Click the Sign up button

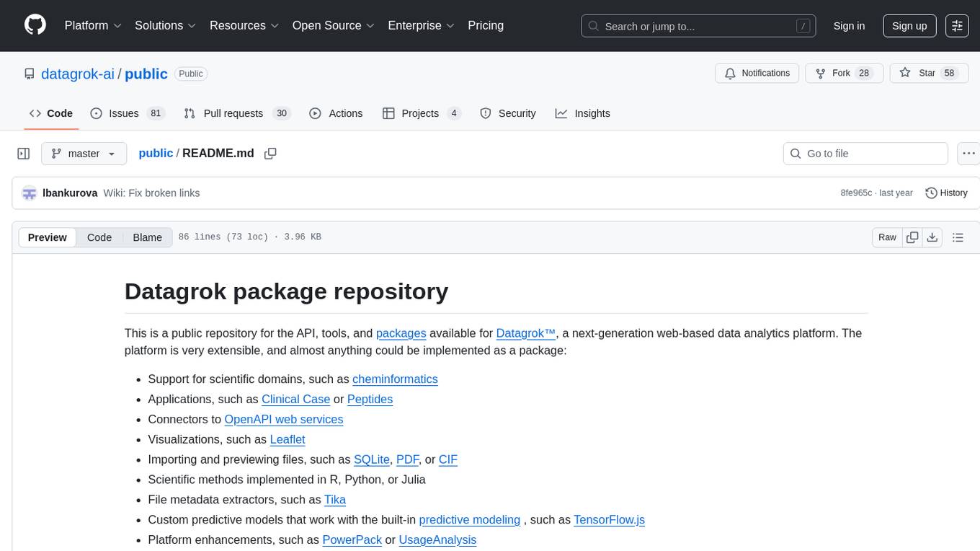pos(909,26)
